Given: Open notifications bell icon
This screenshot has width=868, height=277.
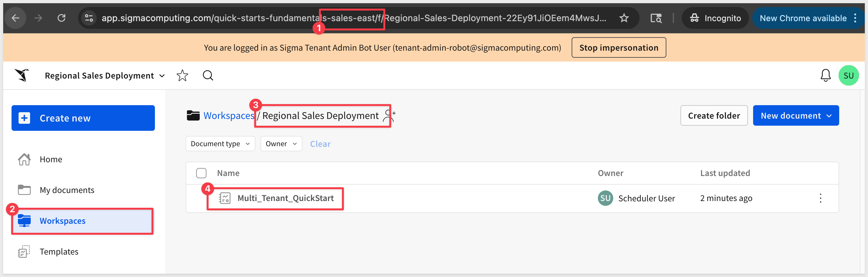Looking at the screenshot, I should click(825, 75).
